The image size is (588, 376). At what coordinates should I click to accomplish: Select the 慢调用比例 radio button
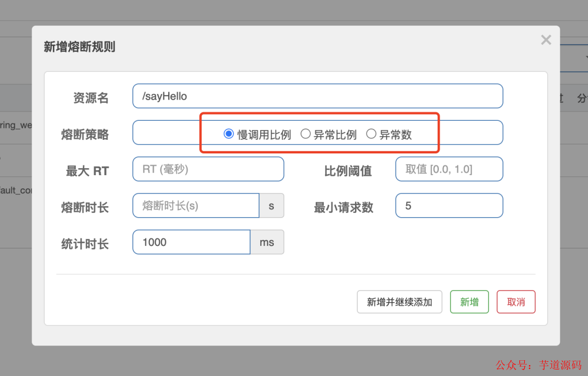(x=229, y=134)
